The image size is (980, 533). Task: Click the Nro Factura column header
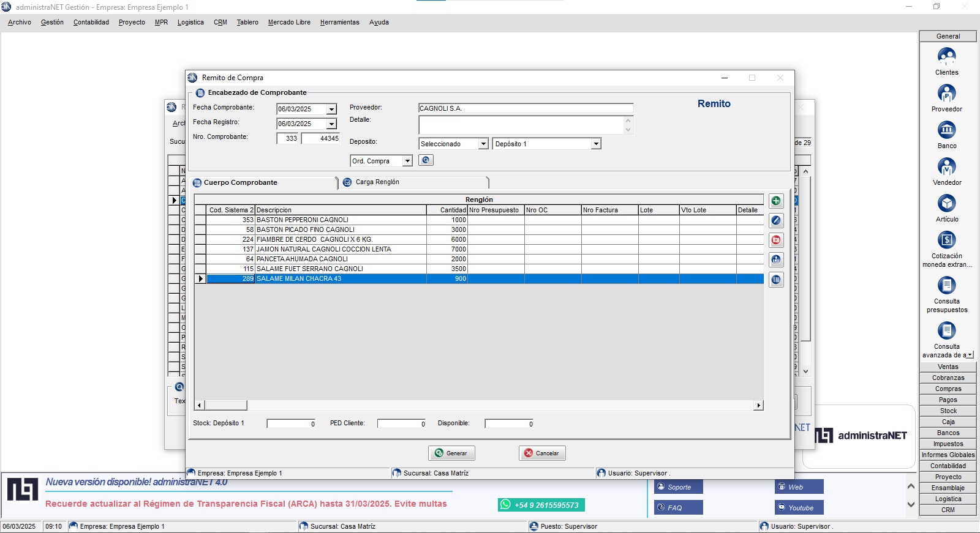pyautogui.click(x=609, y=210)
